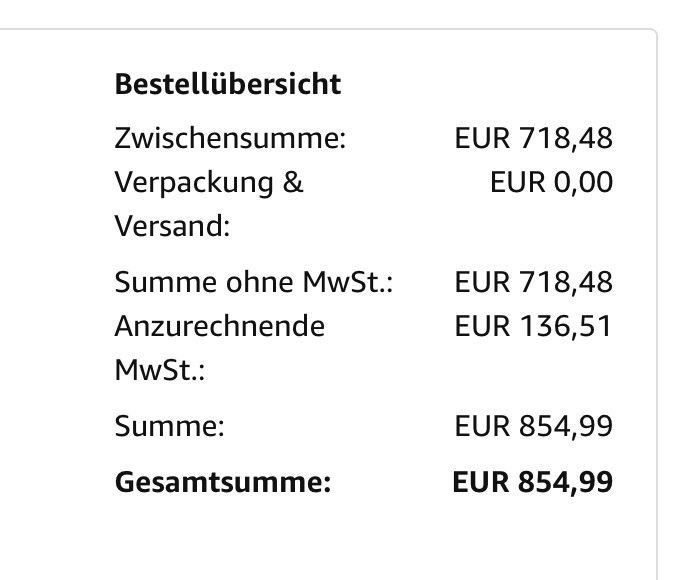Select the Zwischensumme label
The image size is (699, 580).
pos(230,138)
